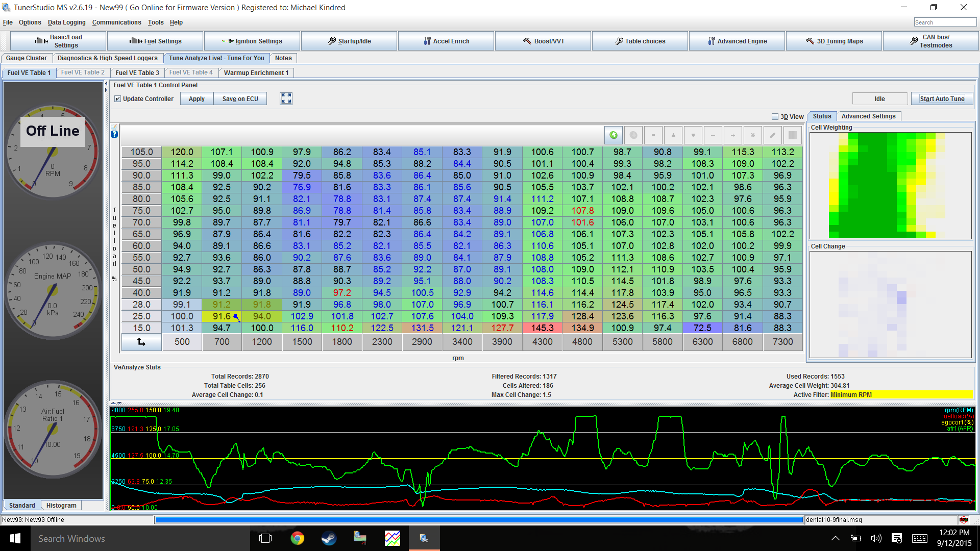Enable the 3D View checkbox

pos(775,117)
